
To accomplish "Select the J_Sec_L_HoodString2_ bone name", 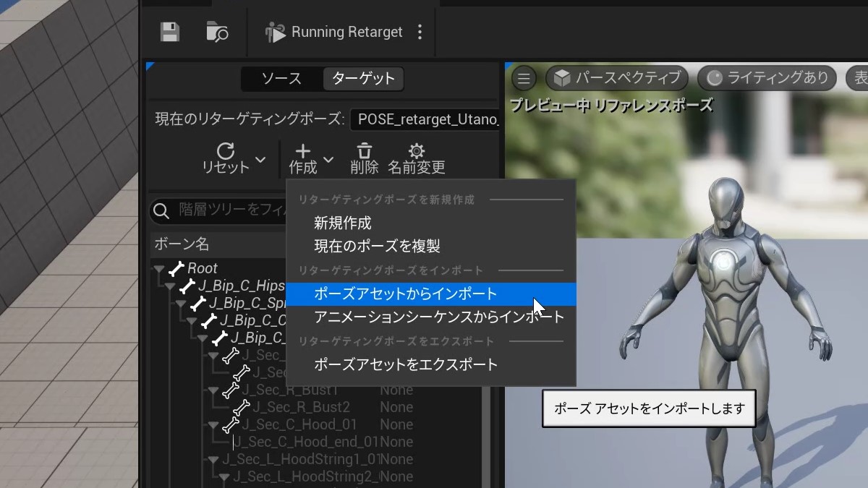I will 307,476.
